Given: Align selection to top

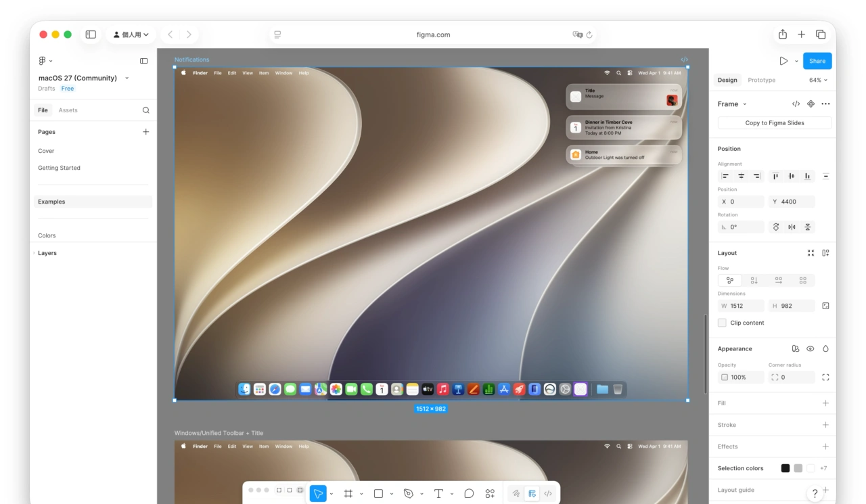Looking at the screenshot, I should tap(776, 176).
